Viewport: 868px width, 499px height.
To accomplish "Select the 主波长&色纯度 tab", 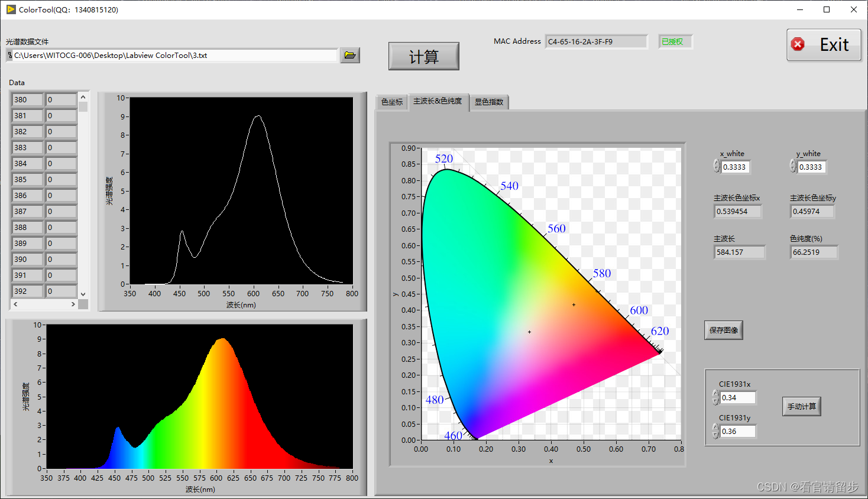I will coord(438,102).
